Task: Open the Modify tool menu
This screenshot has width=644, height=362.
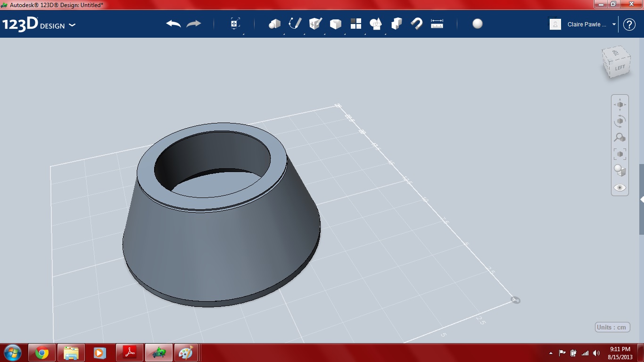Action: (336, 24)
